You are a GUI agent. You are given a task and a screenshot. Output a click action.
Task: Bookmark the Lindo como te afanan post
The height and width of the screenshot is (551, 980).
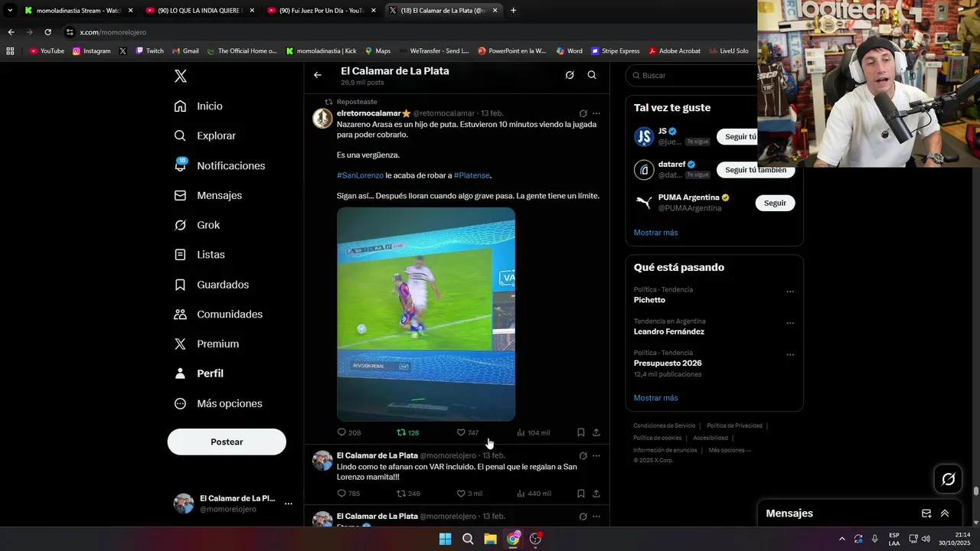[581, 494]
